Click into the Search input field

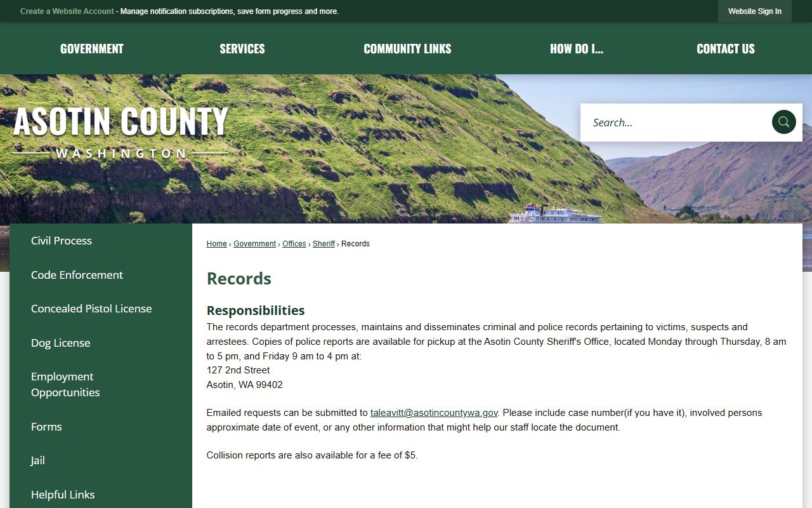(x=676, y=123)
